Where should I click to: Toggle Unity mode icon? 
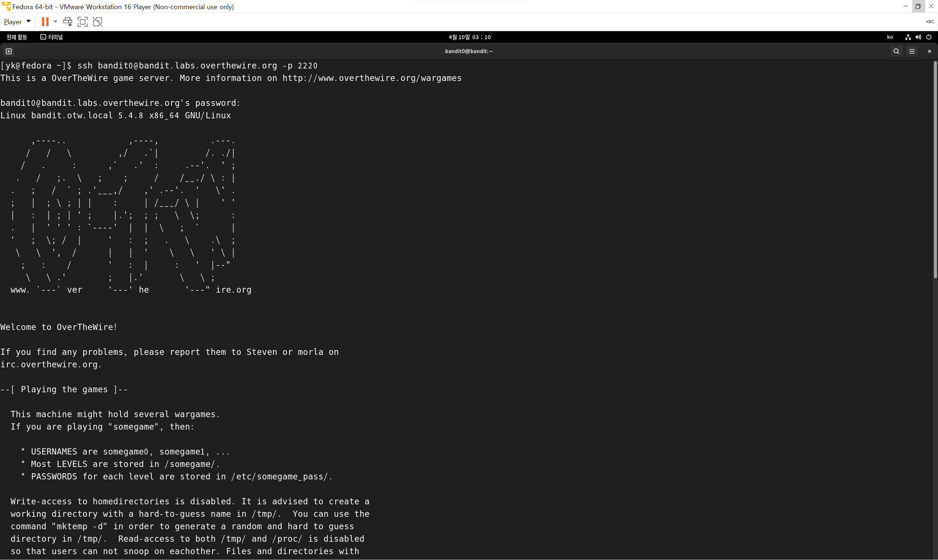tap(98, 22)
